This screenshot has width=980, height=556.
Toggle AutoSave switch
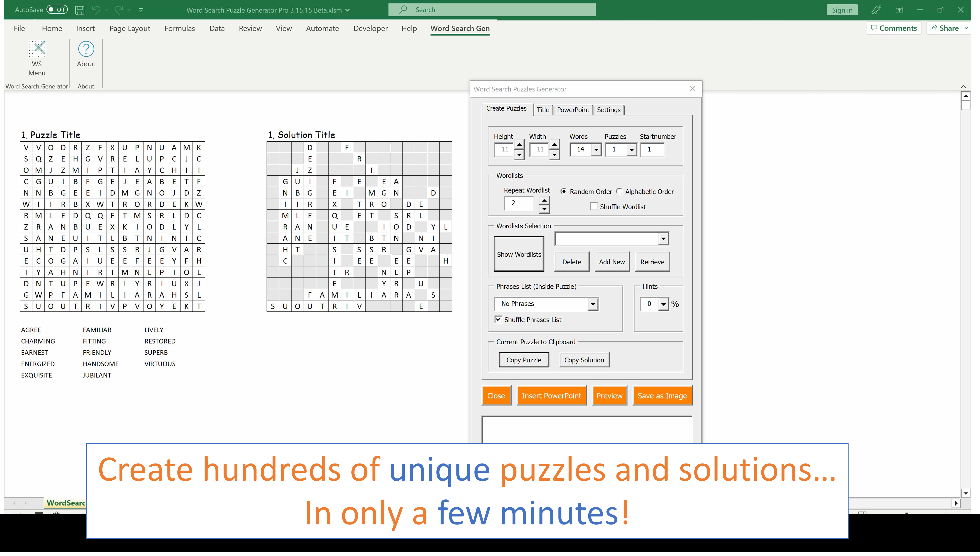(57, 9)
